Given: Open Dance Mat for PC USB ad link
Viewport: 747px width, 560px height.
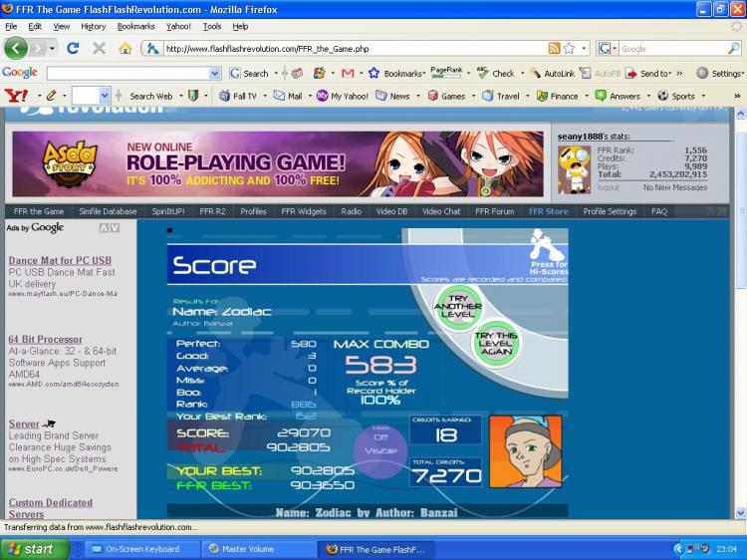Looking at the screenshot, I should click(x=60, y=261).
